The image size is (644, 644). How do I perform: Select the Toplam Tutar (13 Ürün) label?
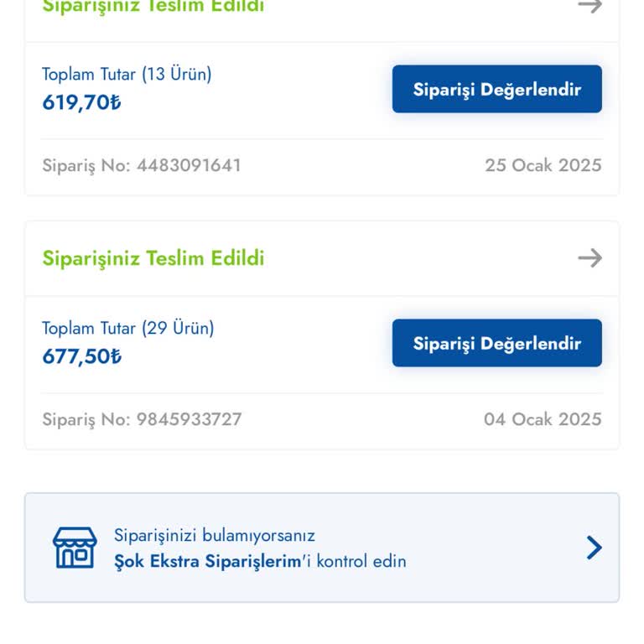pos(127,74)
